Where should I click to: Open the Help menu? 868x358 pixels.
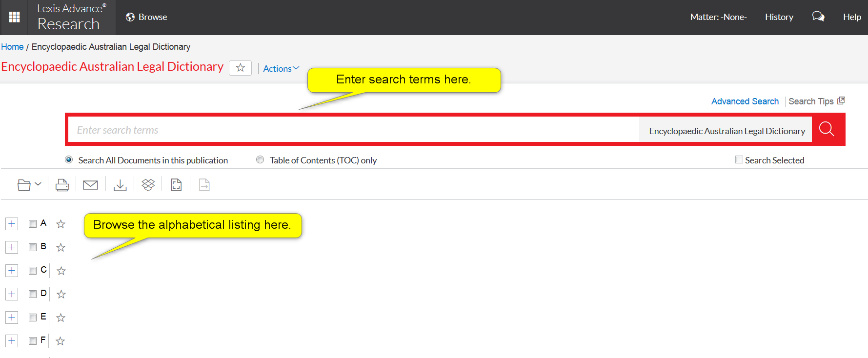click(852, 17)
